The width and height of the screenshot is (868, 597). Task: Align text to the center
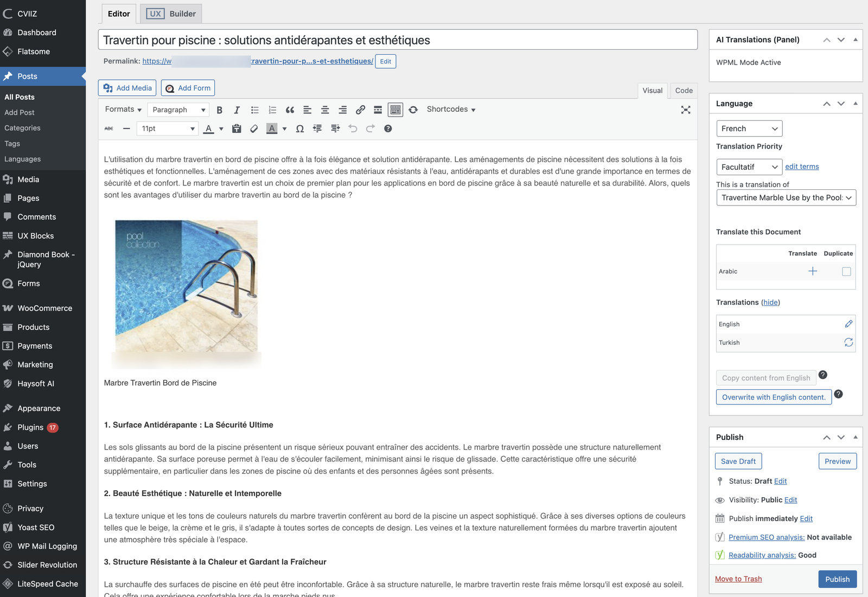[x=325, y=110]
